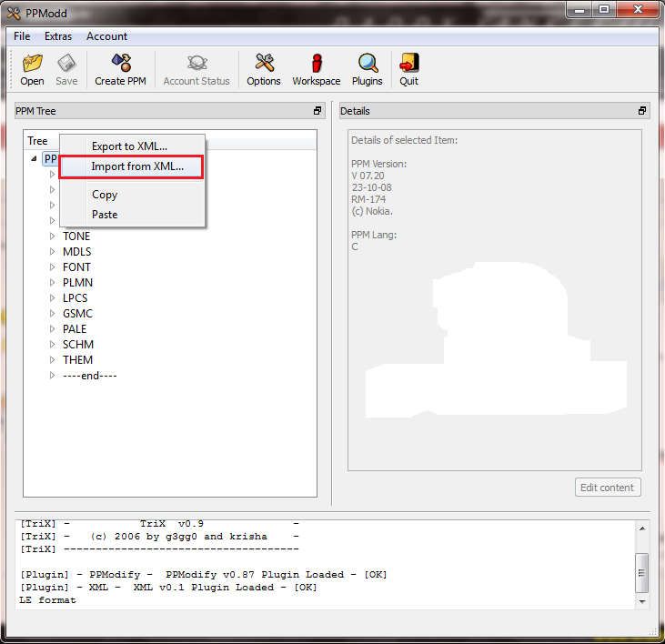This screenshot has height=644, width=665.
Task: Click log scrollbar up arrow
Action: (642, 528)
